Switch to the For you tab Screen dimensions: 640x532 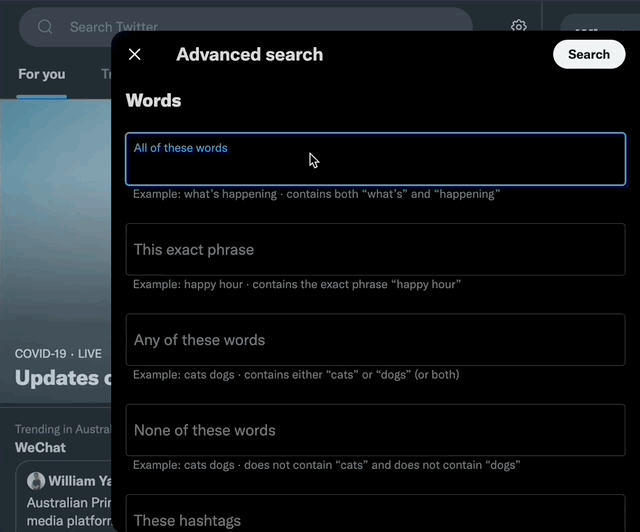click(42, 74)
